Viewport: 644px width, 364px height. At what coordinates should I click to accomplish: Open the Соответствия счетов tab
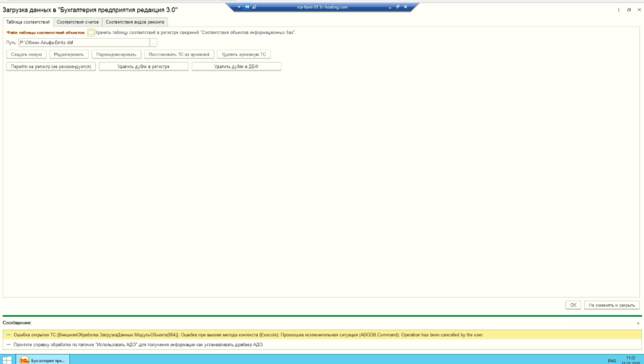(78, 22)
